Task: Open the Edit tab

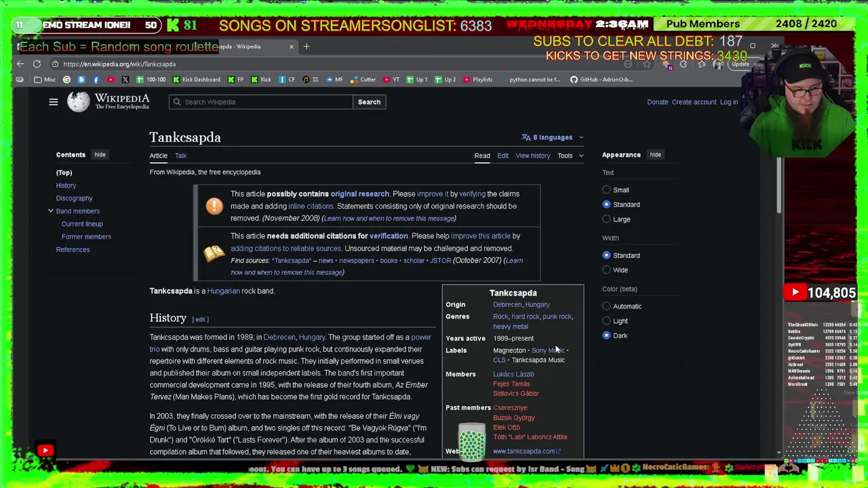Action: 502,156
